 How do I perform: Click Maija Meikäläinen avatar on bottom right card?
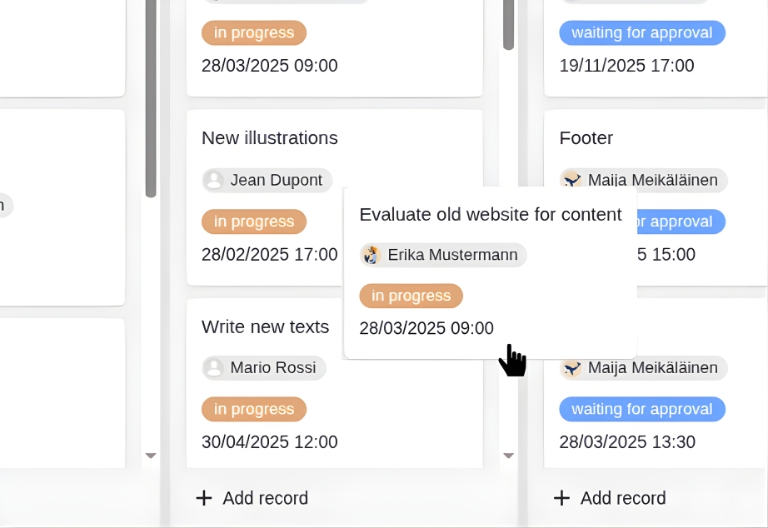click(x=572, y=368)
